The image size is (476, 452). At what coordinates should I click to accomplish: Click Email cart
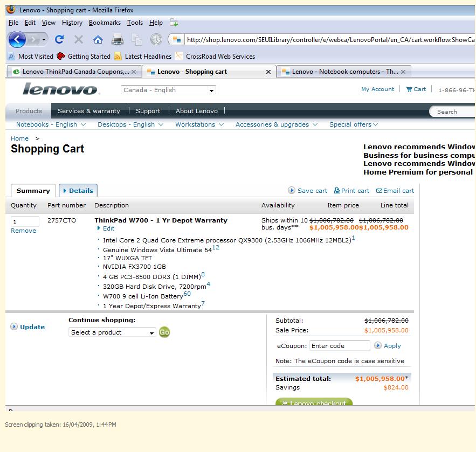(395, 191)
